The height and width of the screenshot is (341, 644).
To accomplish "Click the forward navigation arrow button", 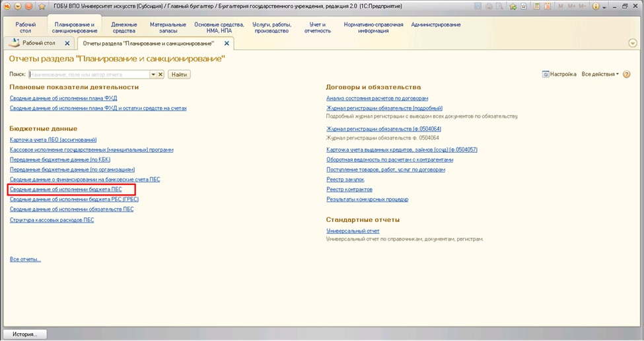I will point(28,7).
